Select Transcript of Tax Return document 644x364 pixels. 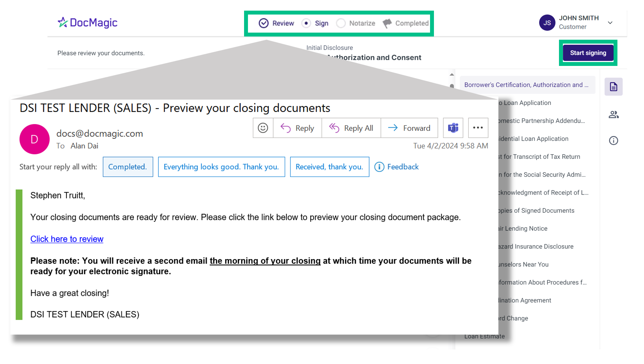coord(539,157)
